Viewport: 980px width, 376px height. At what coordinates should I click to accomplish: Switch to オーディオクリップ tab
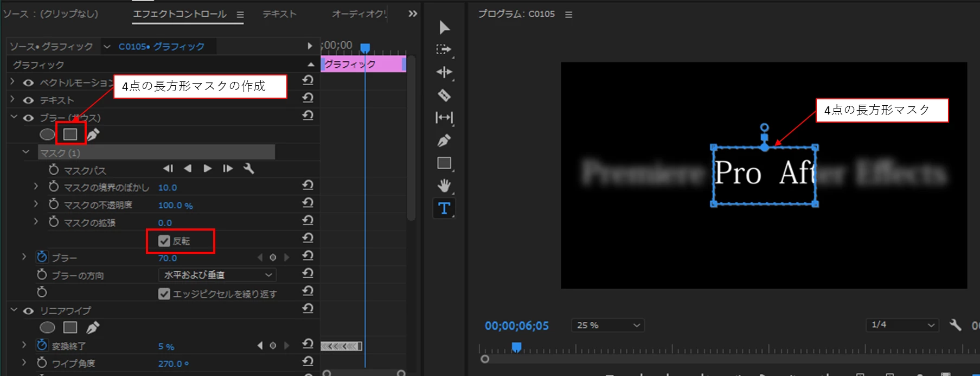[x=359, y=14]
